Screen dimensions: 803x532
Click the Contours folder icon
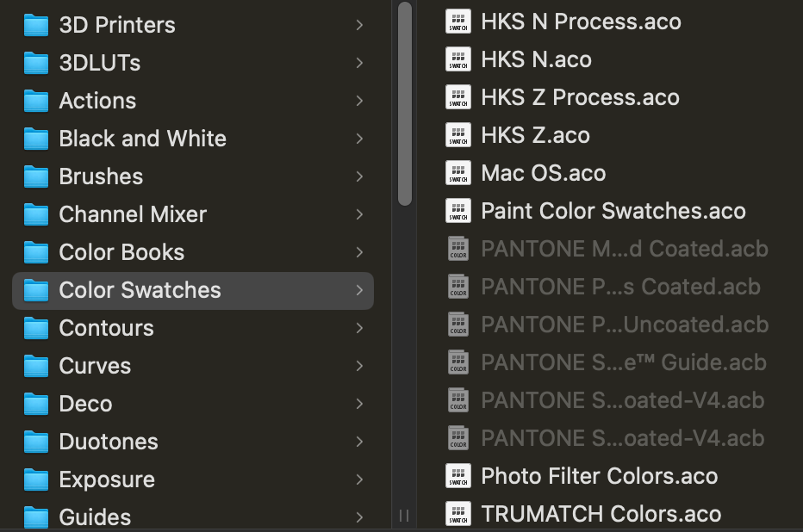pyautogui.click(x=35, y=328)
